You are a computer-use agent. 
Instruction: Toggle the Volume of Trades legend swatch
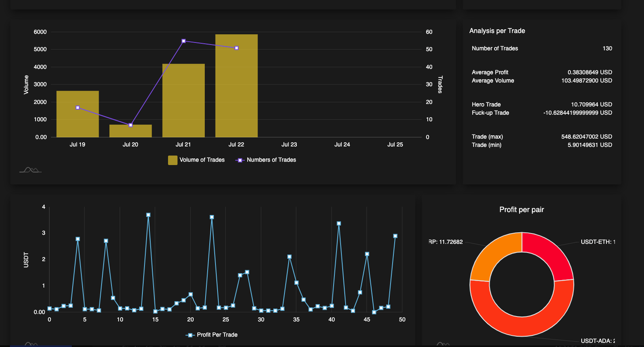pyautogui.click(x=173, y=160)
